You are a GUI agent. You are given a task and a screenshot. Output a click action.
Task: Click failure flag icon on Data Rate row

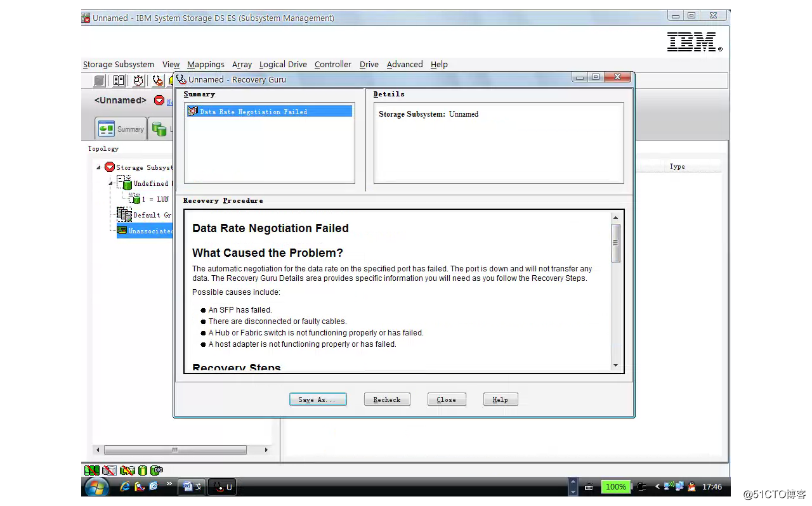pos(193,112)
